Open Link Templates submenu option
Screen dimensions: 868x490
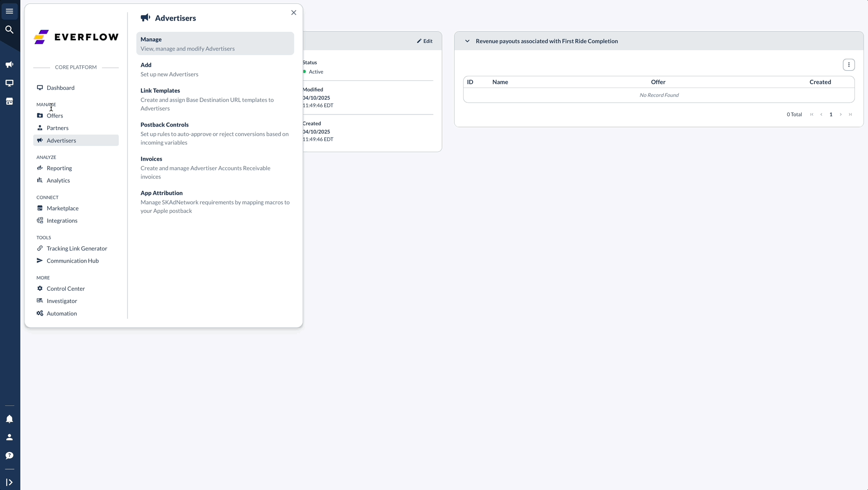(215, 99)
